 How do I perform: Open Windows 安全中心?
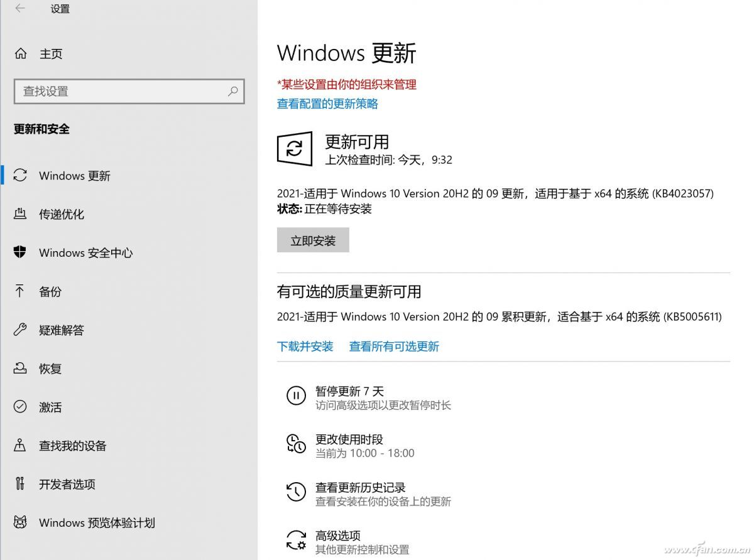pos(85,253)
